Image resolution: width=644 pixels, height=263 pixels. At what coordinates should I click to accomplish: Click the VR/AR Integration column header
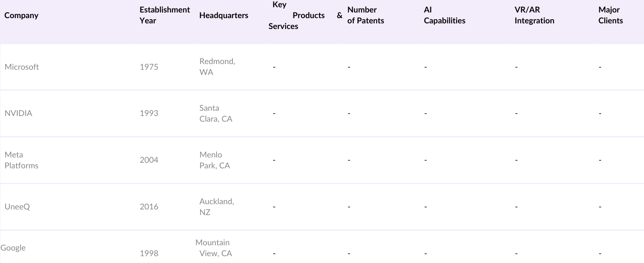click(534, 15)
